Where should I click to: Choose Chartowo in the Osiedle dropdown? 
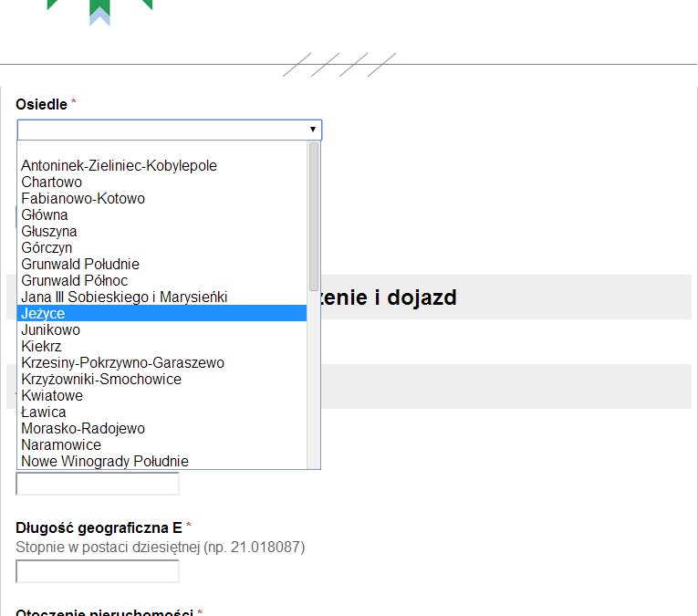click(x=51, y=183)
